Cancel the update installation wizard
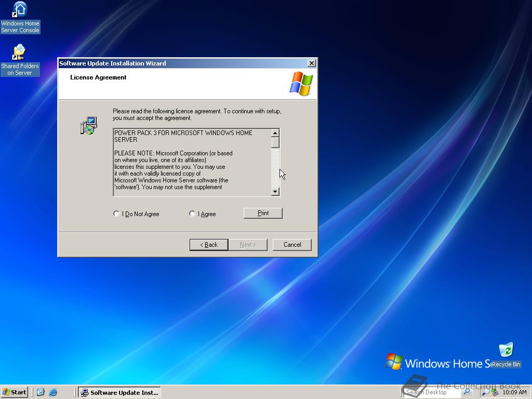Screen dimensions: 532x399 tap(292, 245)
